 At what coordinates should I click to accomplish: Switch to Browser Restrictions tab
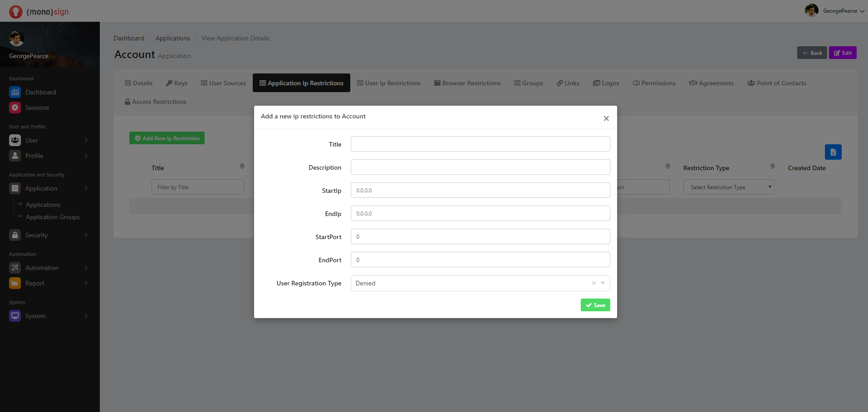click(x=467, y=83)
